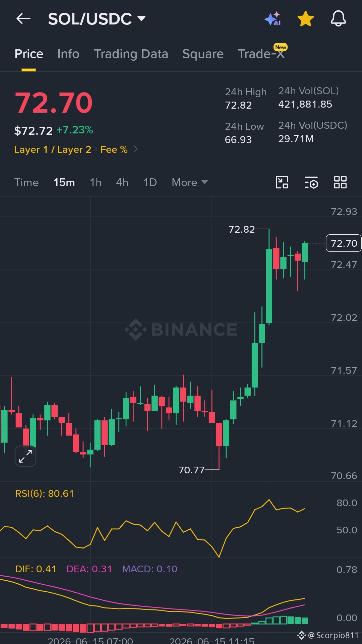
Task: Go to the Square tab
Action: tap(203, 54)
